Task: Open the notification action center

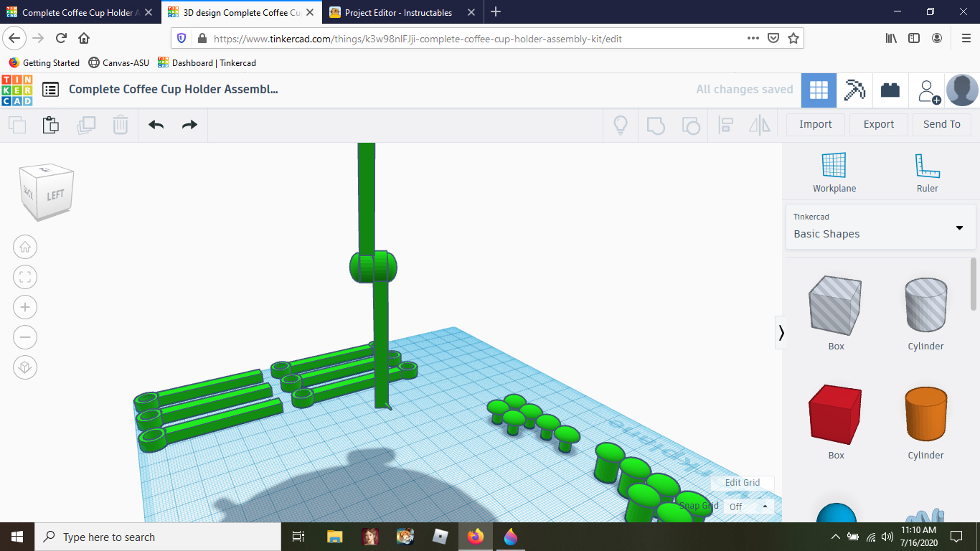Action: pos(956,537)
